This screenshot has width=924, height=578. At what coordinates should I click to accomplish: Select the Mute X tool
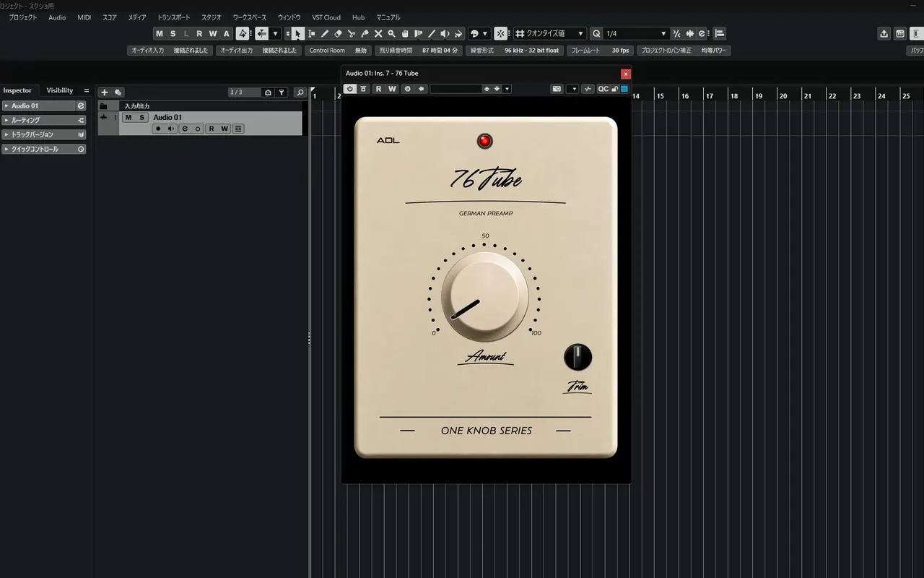click(x=378, y=33)
